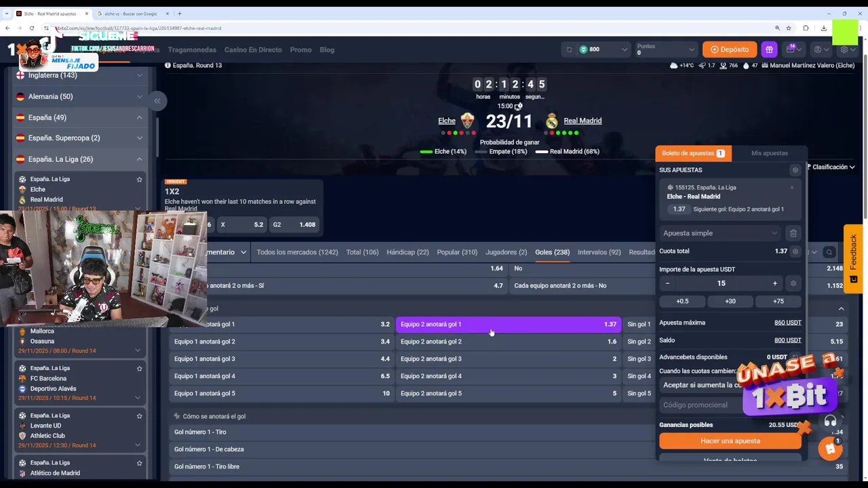The height and width of the screenshot is (488, 868).
Task: Add +30 to the stake
Action: click(730, 301)
